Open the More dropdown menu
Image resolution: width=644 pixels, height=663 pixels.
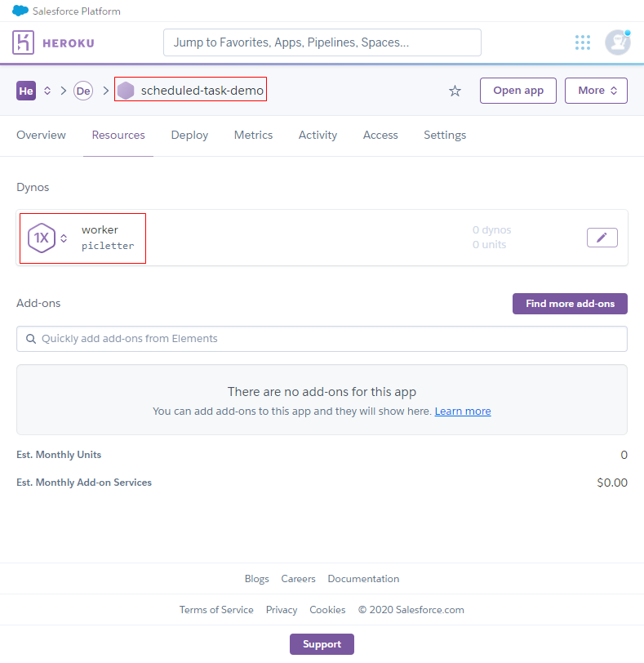[x=596, y=91]
